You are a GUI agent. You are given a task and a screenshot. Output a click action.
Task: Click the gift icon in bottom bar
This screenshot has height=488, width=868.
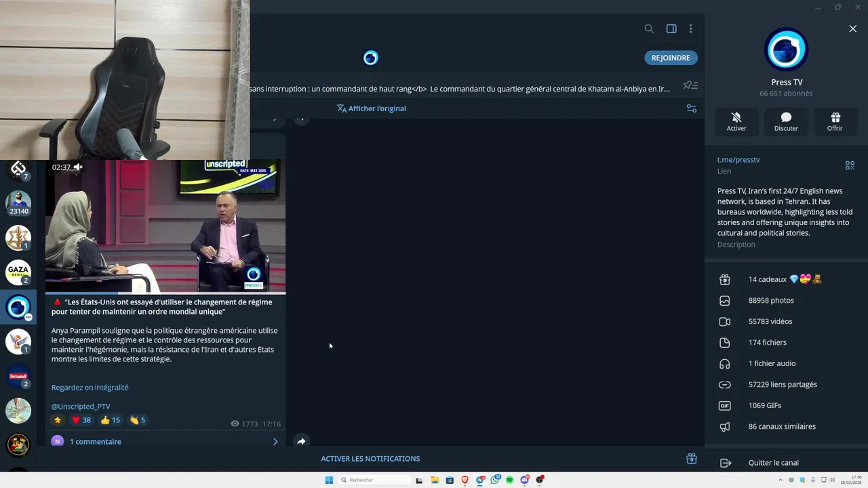(691, 459)
